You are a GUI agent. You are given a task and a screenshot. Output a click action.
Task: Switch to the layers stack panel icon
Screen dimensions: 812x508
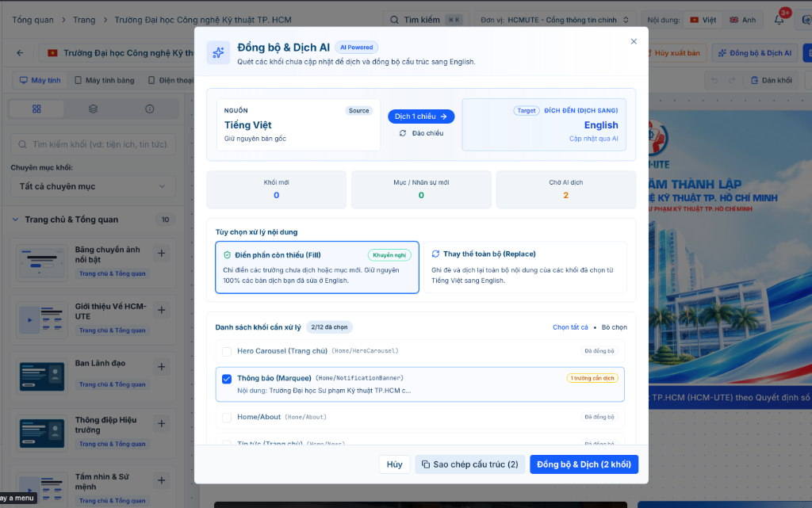tap(94, 109)
